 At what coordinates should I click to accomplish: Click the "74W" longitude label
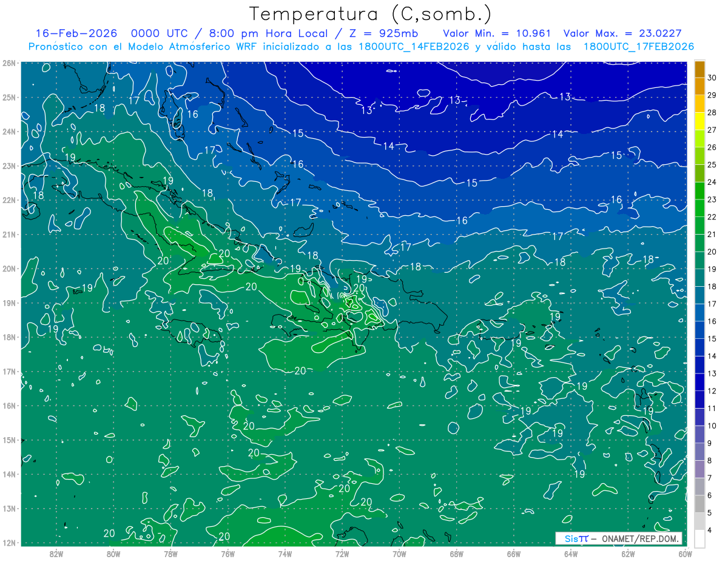pos(285,554)
